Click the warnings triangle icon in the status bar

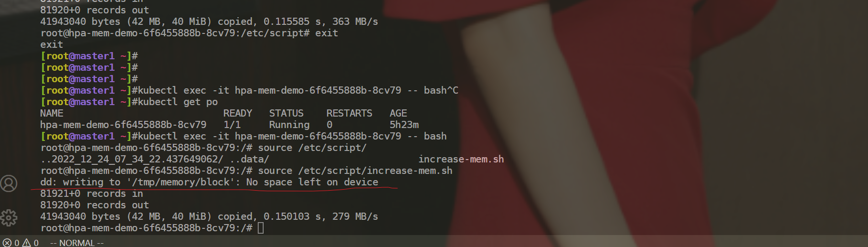pyautogui.click(x=27, y=243)
